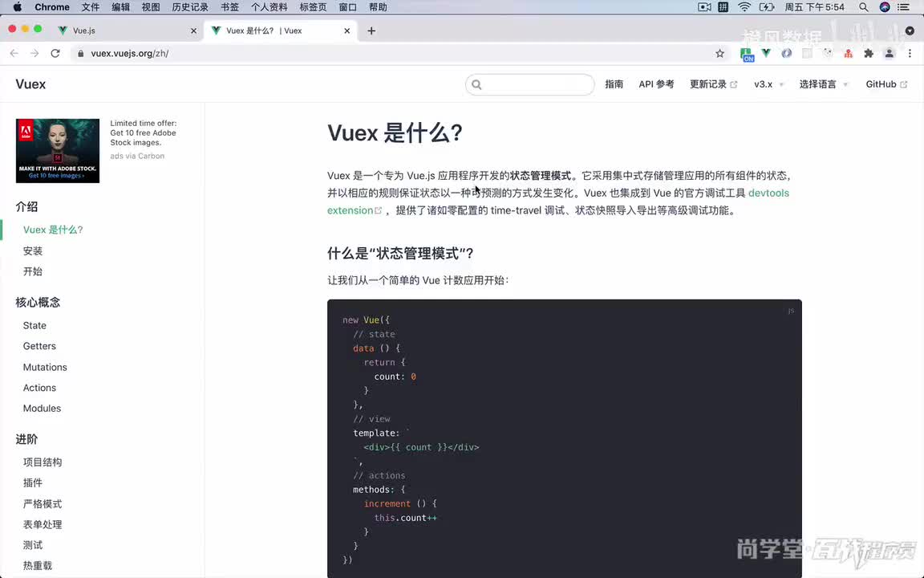The width and height of the screenshot is (924, 578).
Task: Open the Vue devtools extension icon
Action: [x=766, y=53]
